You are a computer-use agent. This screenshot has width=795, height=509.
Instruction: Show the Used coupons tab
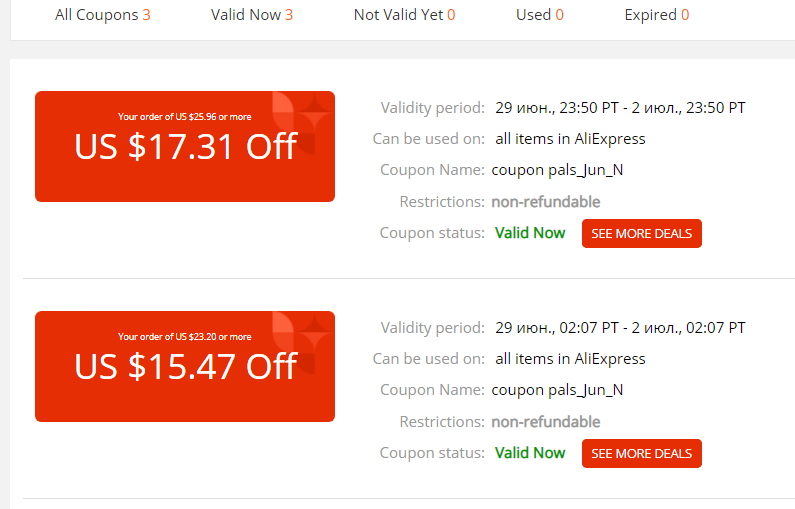pos(539,15)
